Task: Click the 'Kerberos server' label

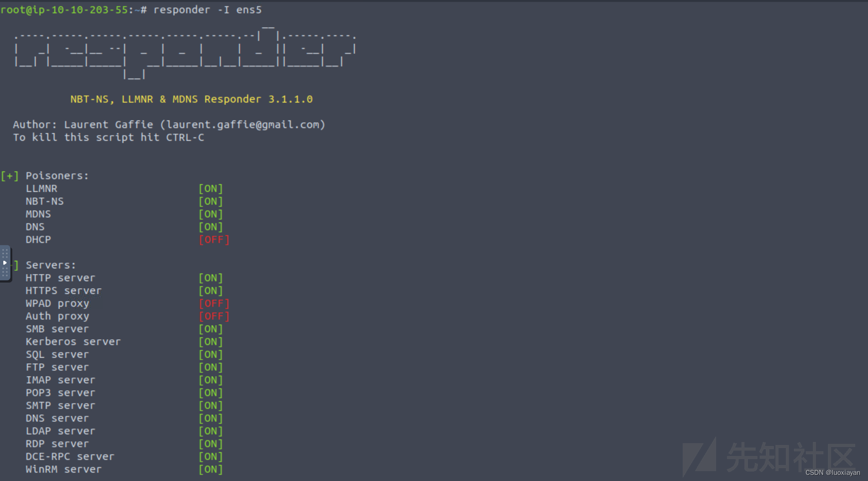Action: point(73,342)
